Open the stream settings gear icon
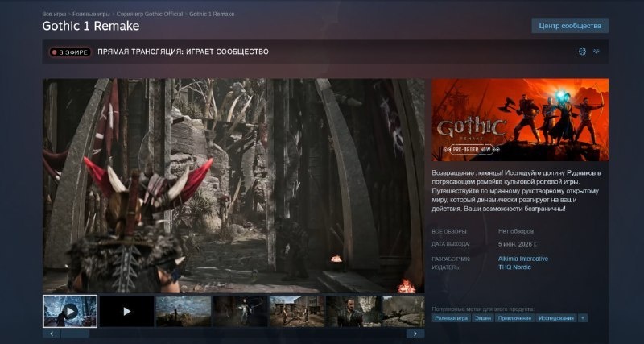 [582, 52]
